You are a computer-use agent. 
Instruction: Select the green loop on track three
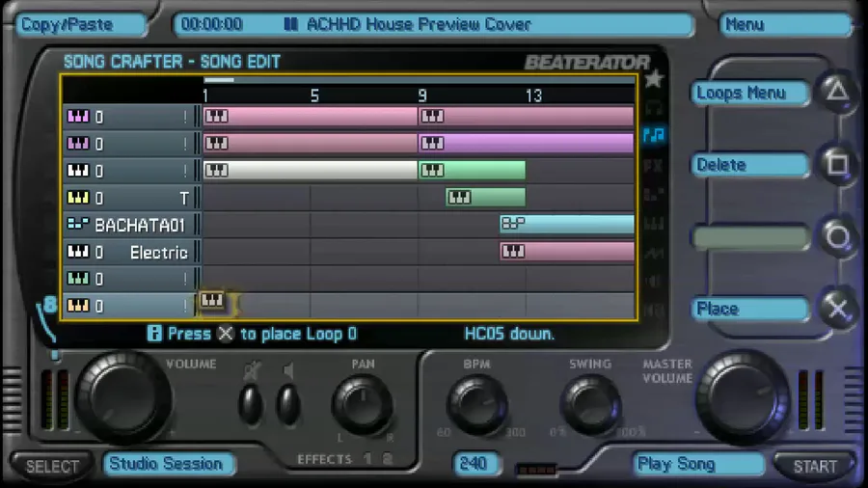(x=472, y=170)
